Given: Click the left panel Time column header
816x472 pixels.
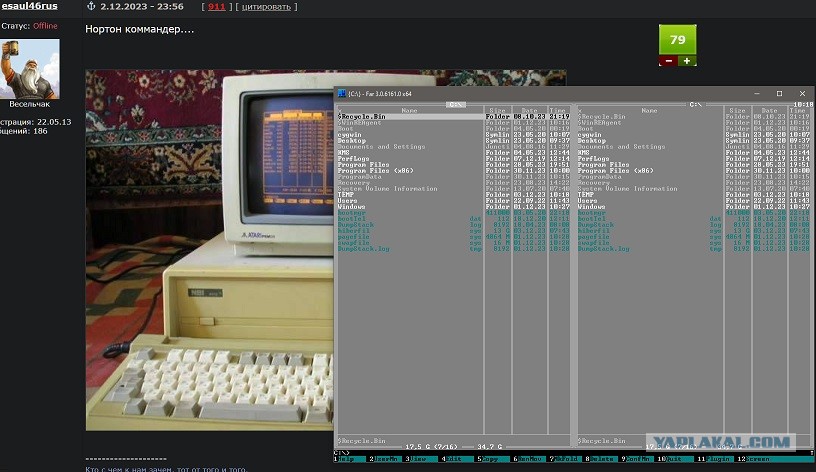Looking at the screenshot, I should pyautogui.click(x=558, y=110).
